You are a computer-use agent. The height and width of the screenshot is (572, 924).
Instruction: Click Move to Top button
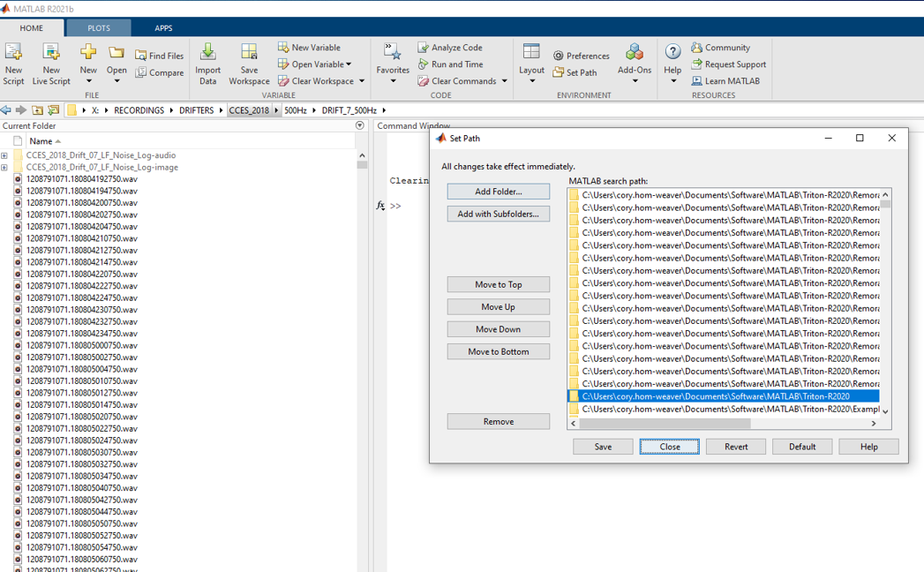498,284
